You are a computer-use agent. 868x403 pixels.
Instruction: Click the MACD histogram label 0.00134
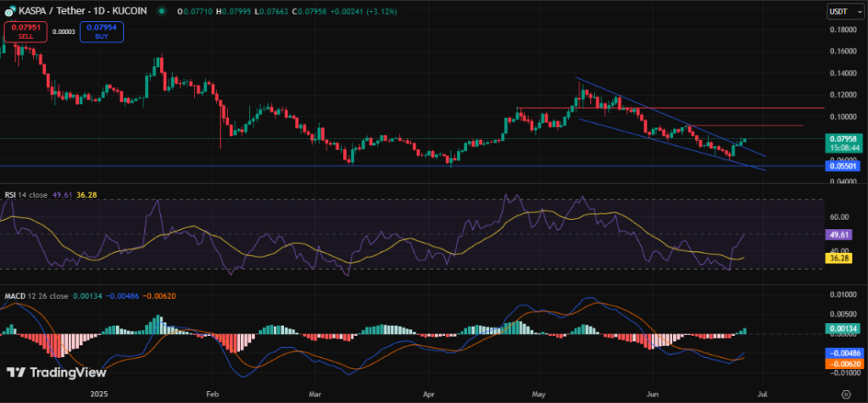[843, 328]
